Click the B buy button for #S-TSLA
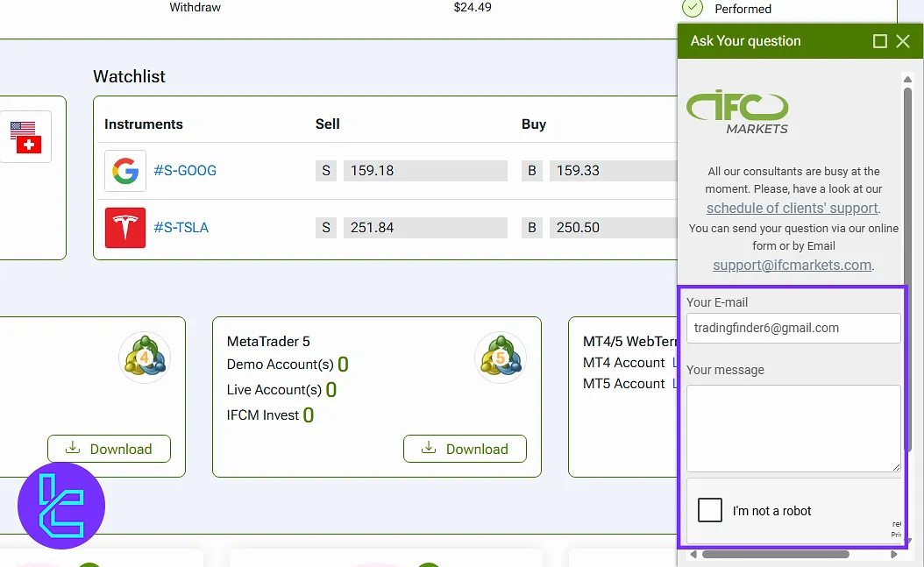 tap(532, 228)
